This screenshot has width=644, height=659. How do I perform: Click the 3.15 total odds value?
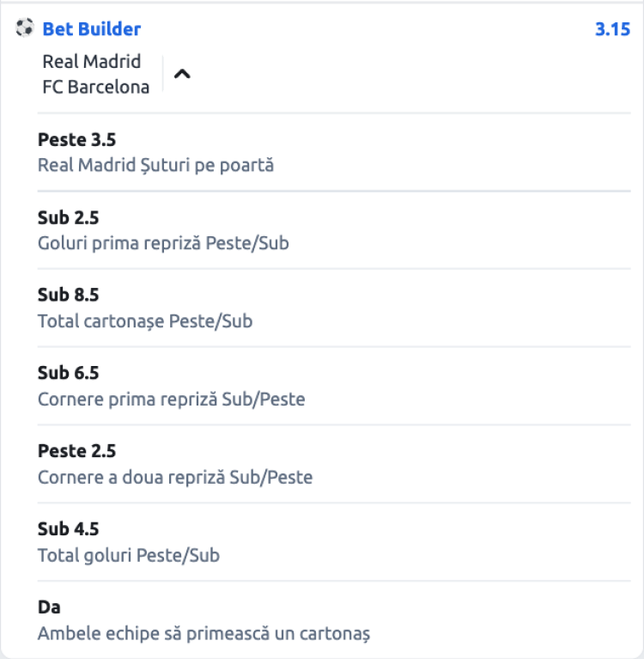pos(612,29)
